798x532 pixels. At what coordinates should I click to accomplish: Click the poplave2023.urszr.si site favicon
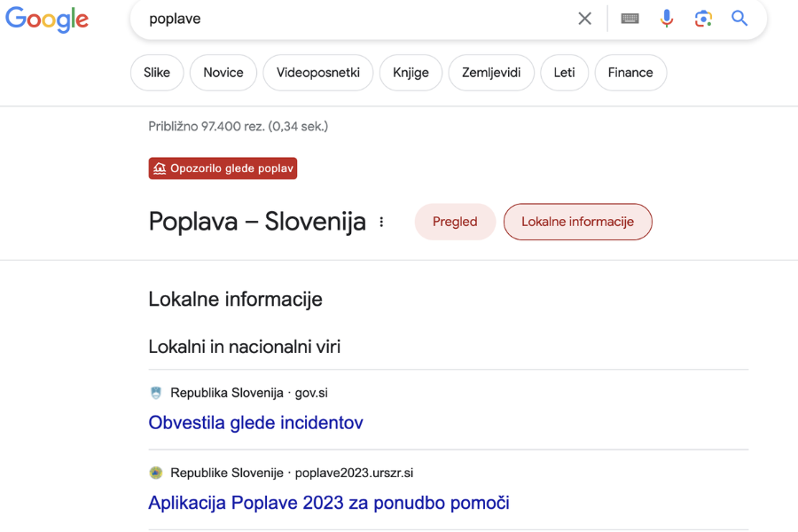(156, 473)
